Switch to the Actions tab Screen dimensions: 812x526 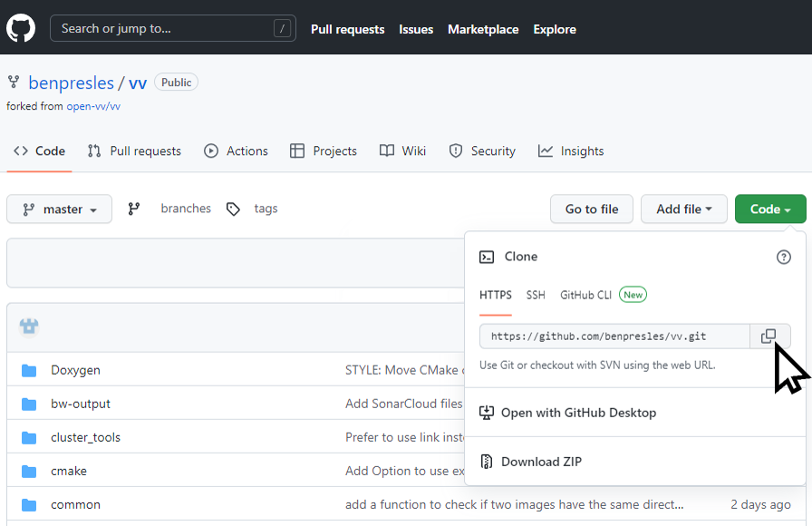pos(236,151)
